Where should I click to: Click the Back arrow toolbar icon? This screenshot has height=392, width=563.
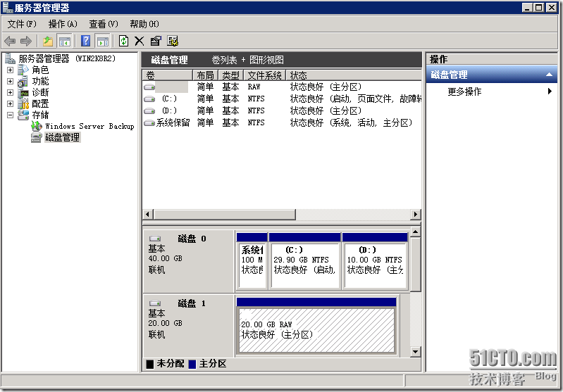[10, 42]
